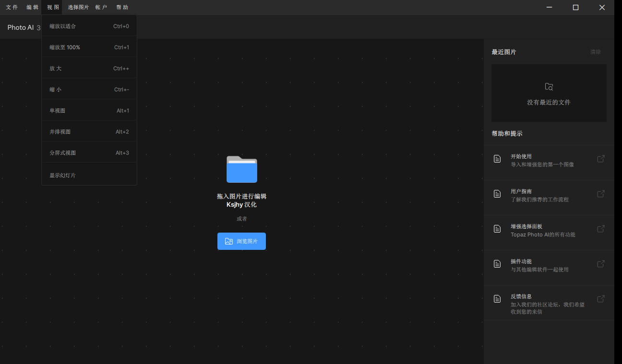622x364 pixels.
Task: Click document icon beside 增强选择面板
Action: pos(497,229)
